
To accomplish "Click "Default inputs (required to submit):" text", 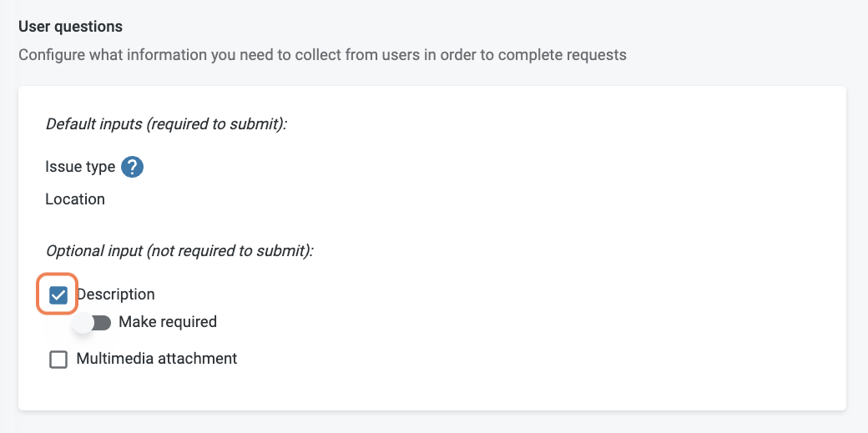I will click(x=166, y=124).
